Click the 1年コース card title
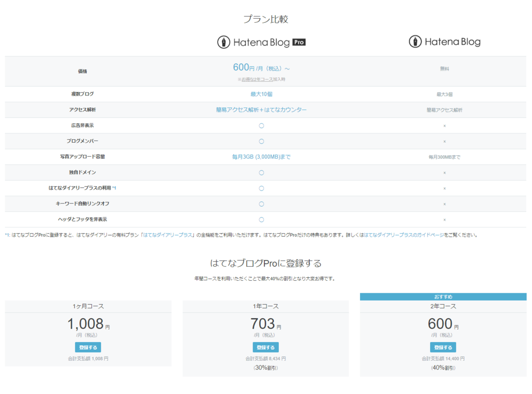 coord(265,306)
